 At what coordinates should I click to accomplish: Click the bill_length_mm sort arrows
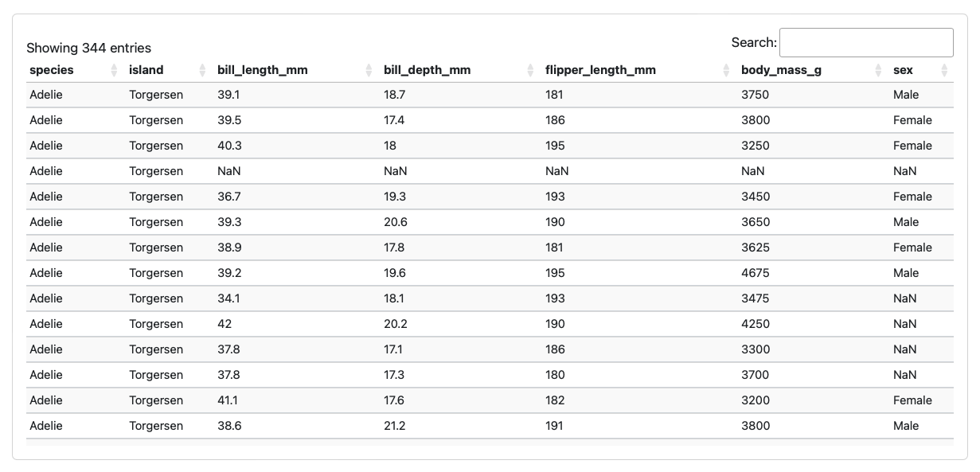click(368, 70)
